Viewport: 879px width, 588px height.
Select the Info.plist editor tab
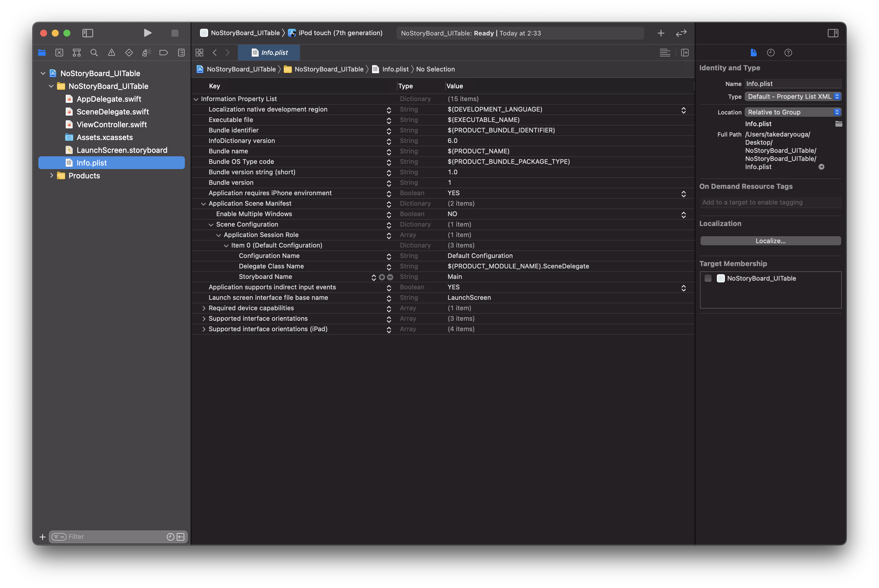[x=269, y=53]
